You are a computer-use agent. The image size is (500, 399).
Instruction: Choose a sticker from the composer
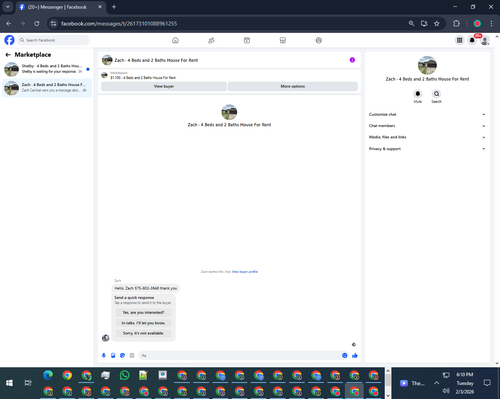click(122, 355)
